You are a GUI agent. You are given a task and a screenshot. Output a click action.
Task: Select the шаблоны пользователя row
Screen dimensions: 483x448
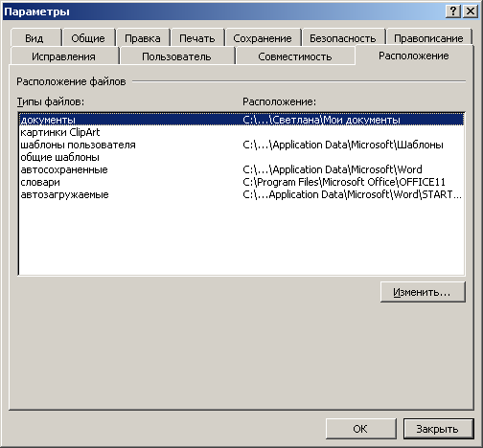coord(241,145)
